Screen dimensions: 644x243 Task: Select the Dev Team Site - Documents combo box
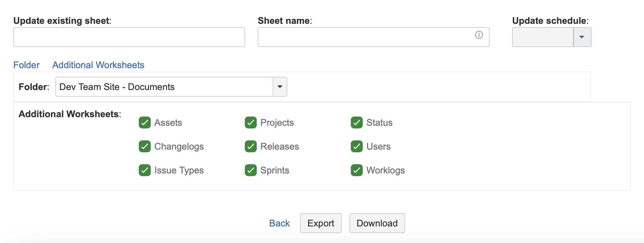pyautogui.click(x=164, y=87)
